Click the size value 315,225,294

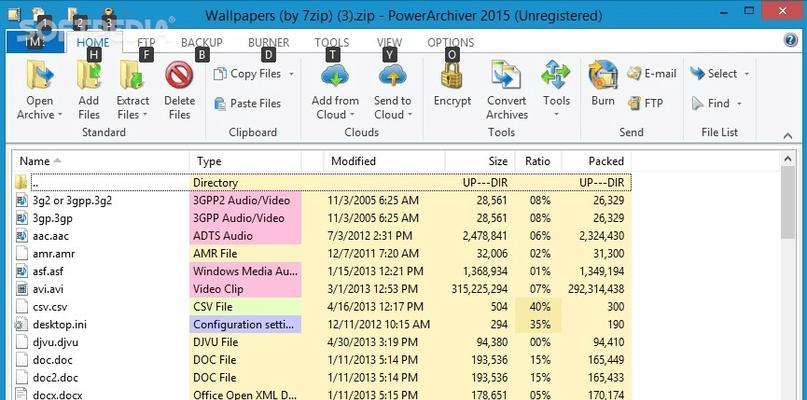[x=479, y=289]
